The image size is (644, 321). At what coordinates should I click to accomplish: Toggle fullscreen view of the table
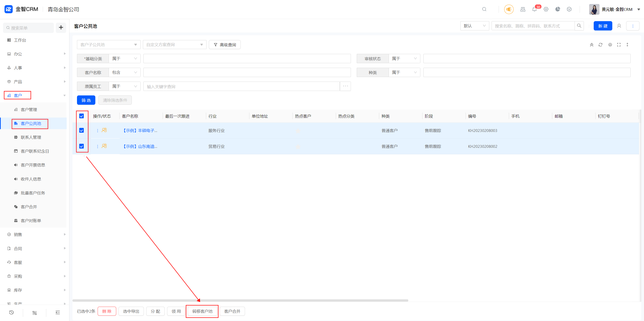(x=619, y=45)
